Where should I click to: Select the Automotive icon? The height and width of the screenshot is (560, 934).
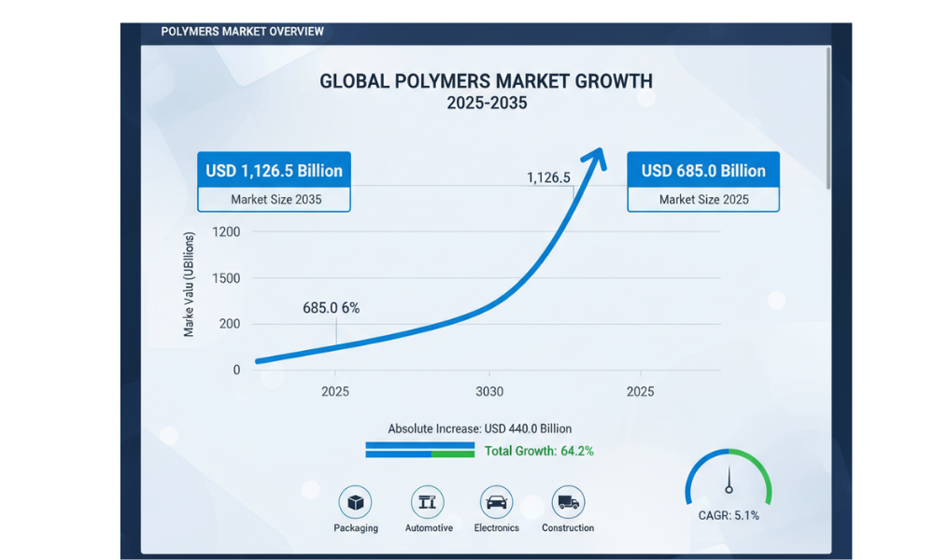[428, 502]
